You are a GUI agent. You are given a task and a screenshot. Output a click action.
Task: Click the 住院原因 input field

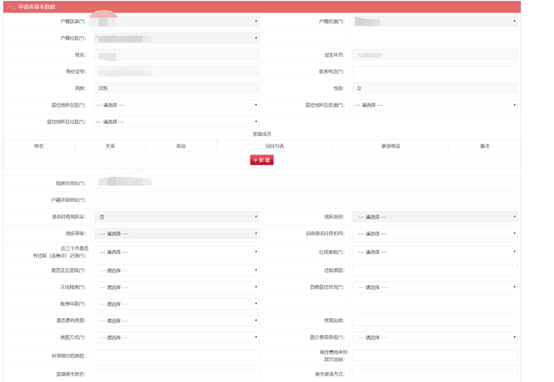[435, 270]
